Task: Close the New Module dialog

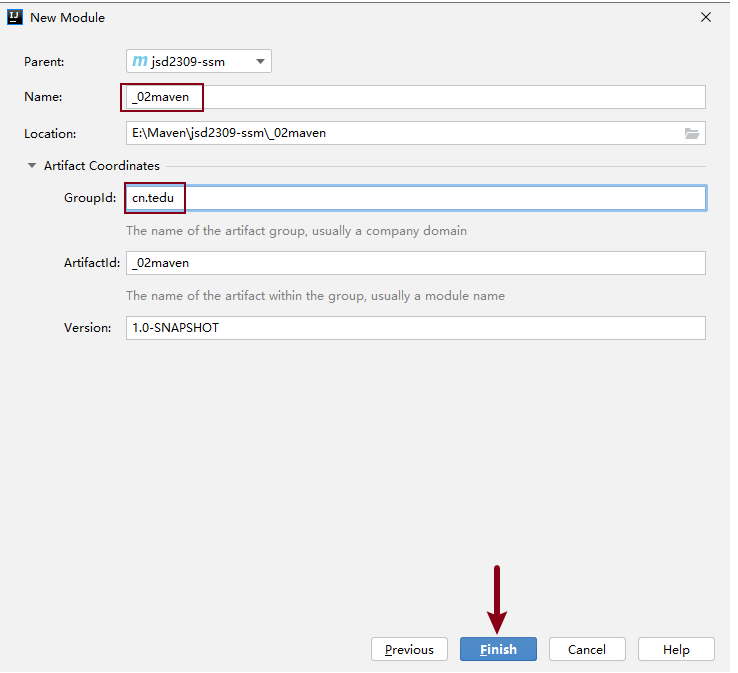Action: [706, 17]
